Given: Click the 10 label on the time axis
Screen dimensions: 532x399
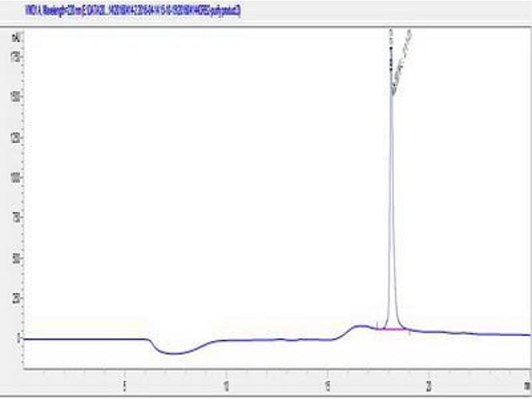Looking at the screenshot, I should tap(226, 384).
